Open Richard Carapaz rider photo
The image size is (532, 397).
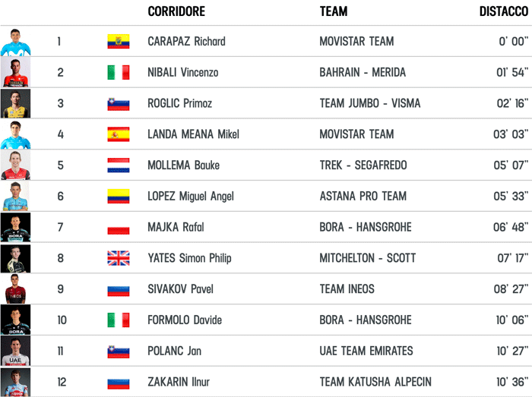(15, 42)
